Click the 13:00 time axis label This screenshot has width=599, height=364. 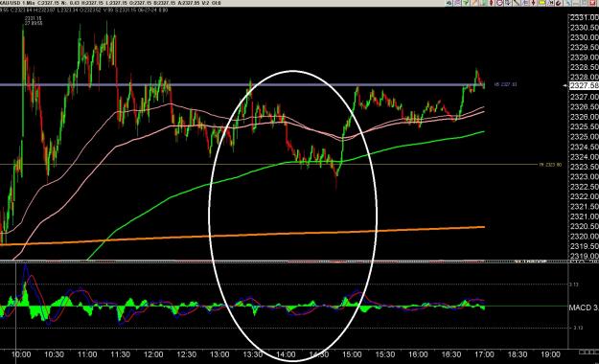click(219, 354)
